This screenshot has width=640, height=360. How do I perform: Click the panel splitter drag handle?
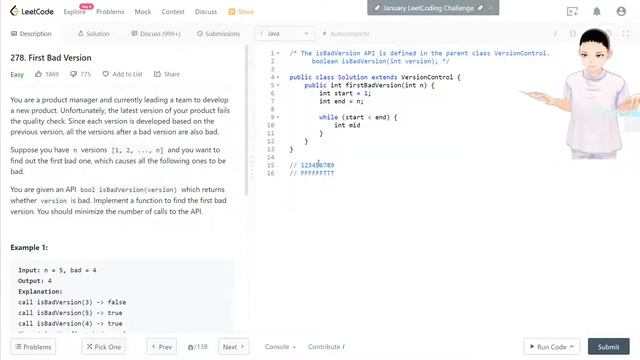[x=252, y=167]
